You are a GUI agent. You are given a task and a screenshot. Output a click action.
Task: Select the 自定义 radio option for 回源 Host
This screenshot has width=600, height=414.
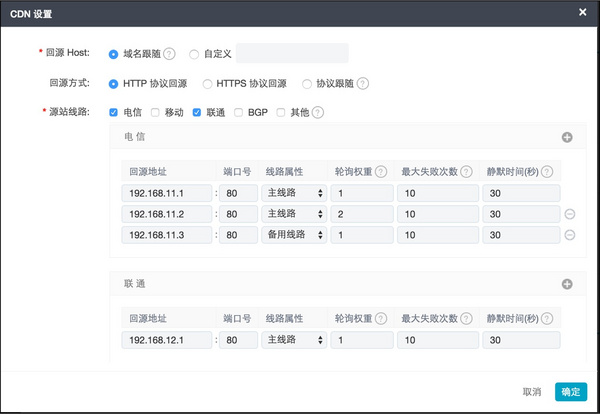point(194,54)
